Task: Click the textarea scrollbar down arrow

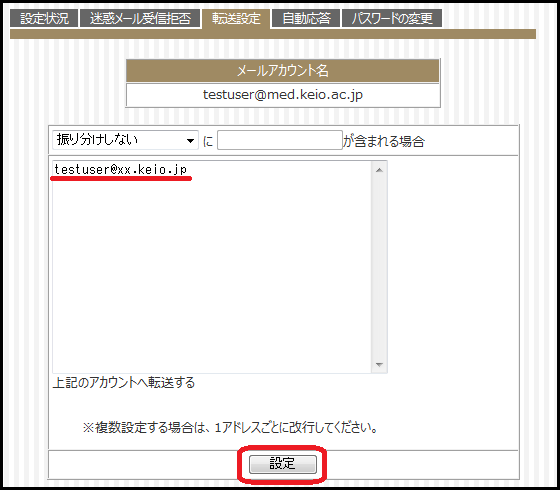Action: 379,365
